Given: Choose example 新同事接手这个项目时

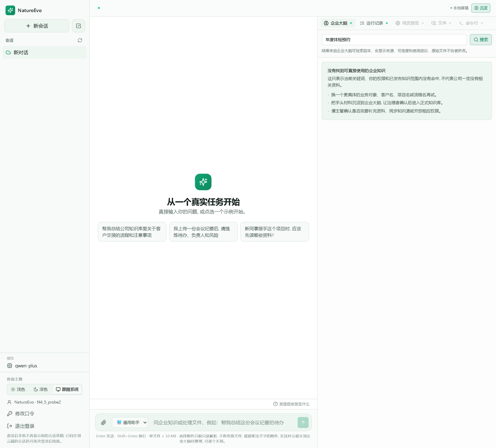Looking at the screenshot, I should point(275,232).
